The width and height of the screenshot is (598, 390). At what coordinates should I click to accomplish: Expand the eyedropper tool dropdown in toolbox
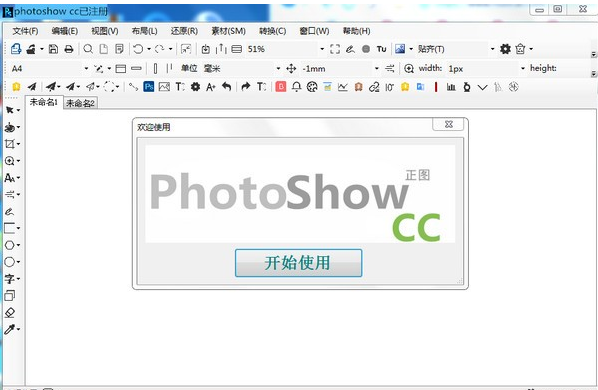tap(18, 329)
